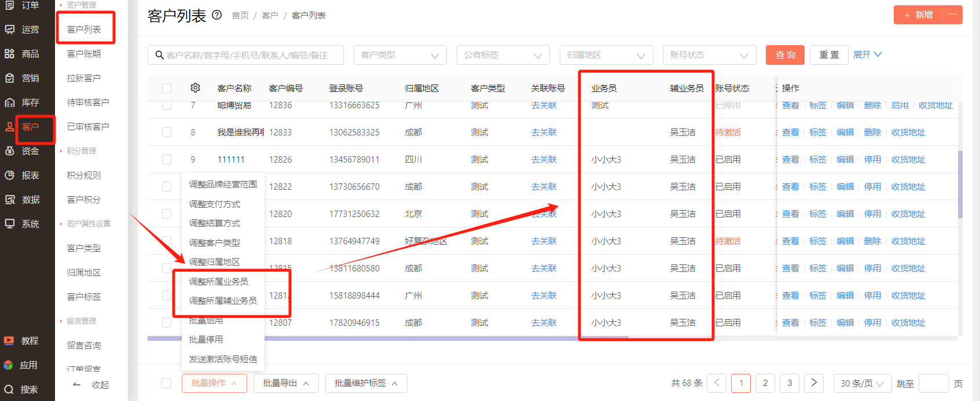Go to page 2 in pagination
The image size is (980, 401).
pos(765,383)
